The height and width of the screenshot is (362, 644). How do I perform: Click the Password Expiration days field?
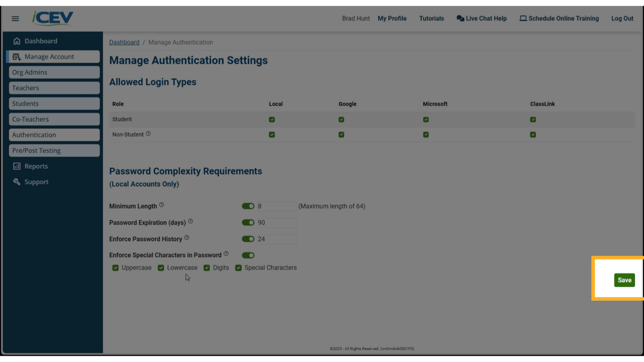coord(277,223)
